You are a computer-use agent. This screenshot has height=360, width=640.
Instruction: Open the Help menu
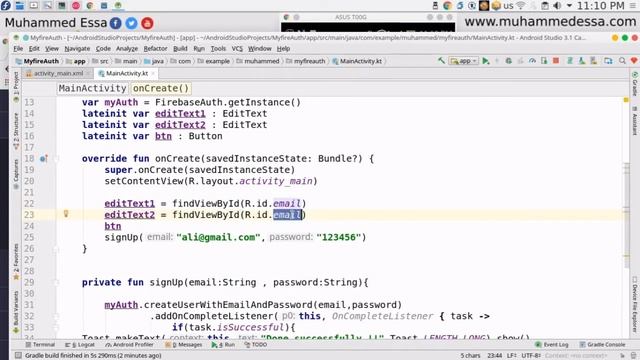[x=283, y=49]
